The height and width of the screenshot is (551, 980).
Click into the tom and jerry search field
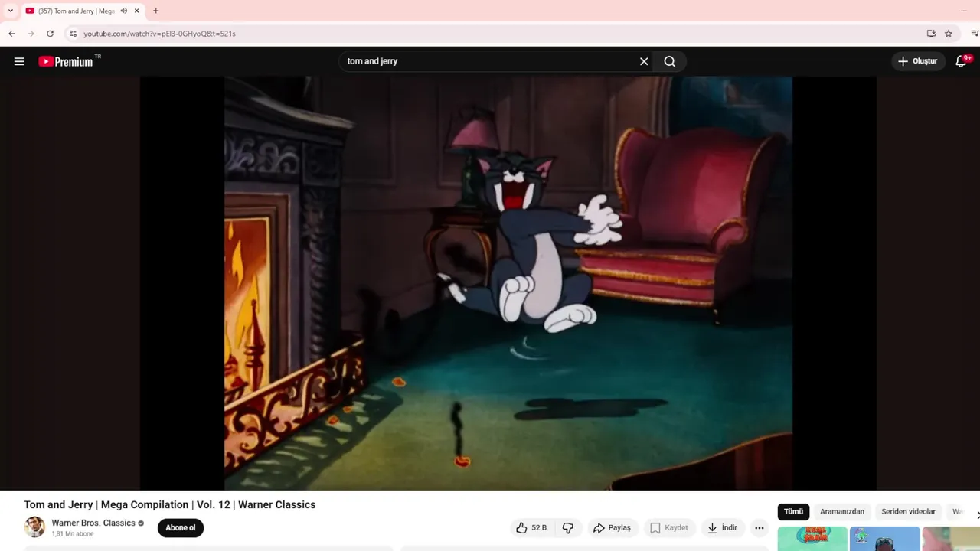[x=490, y=61]
